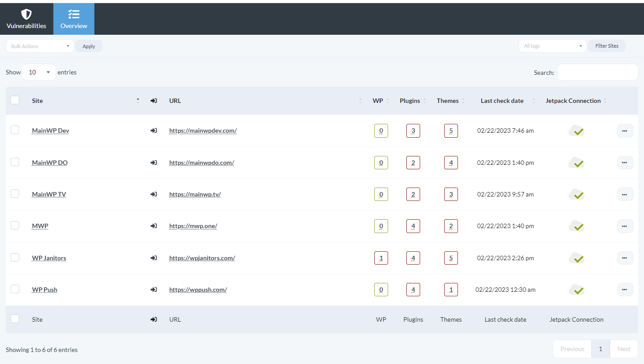644x364 pixels.
Task: Click the Jetpack connection checkmark for MainWP TV
Action: (x=576, y=194)
